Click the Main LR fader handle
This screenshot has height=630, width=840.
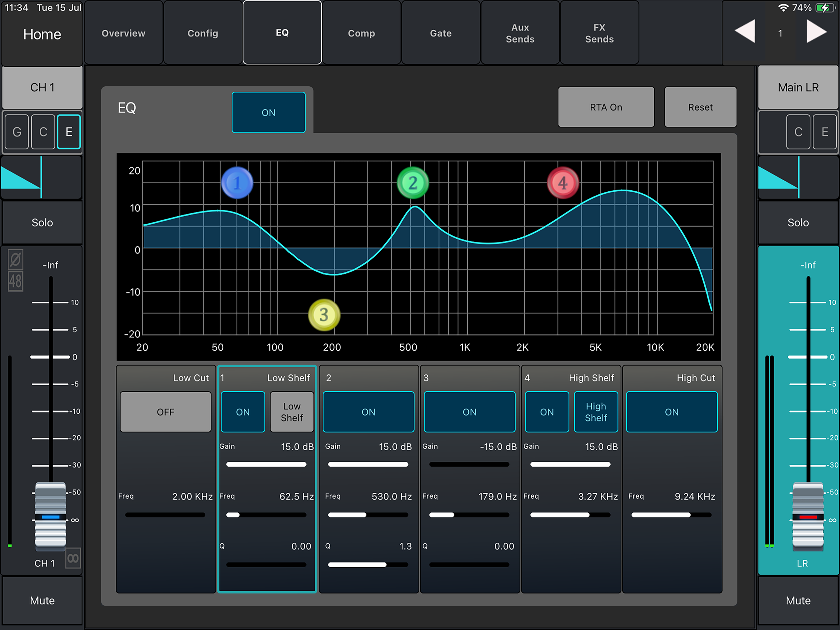pos(808,517)
